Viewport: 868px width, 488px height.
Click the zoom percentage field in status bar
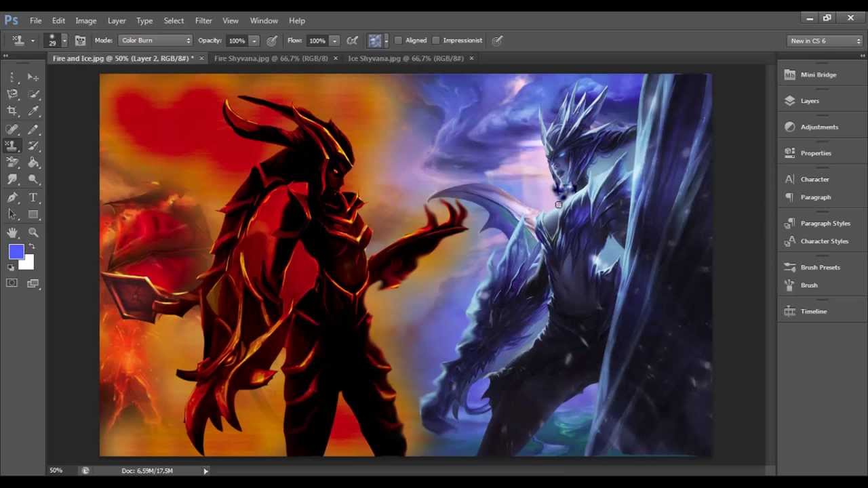click(56, 470)
